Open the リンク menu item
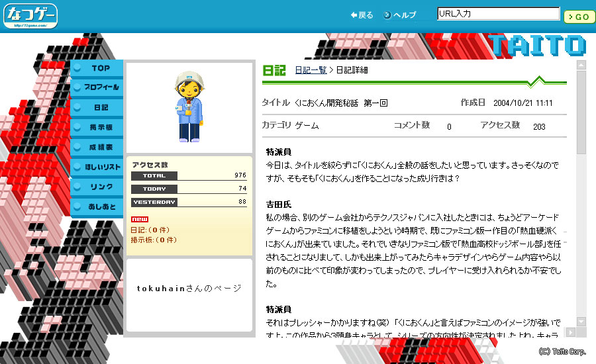Viewport: 596px width, 364px height. (97, 187)
